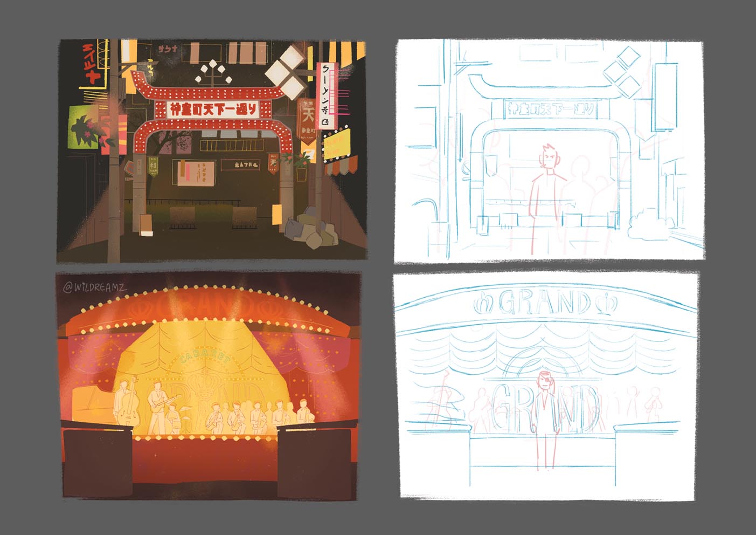756x535 pixels.
Task: Click the @WILDREAMZ watermark text
Action: (95, 287)
